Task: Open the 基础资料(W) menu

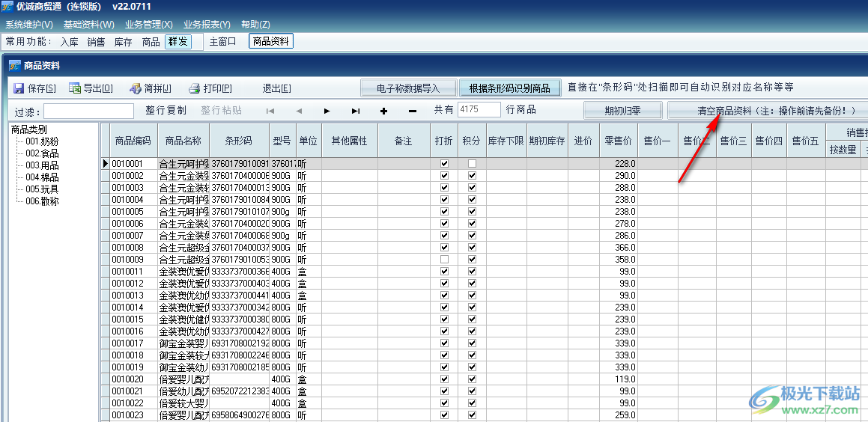Action: click(x=88, y=25)
